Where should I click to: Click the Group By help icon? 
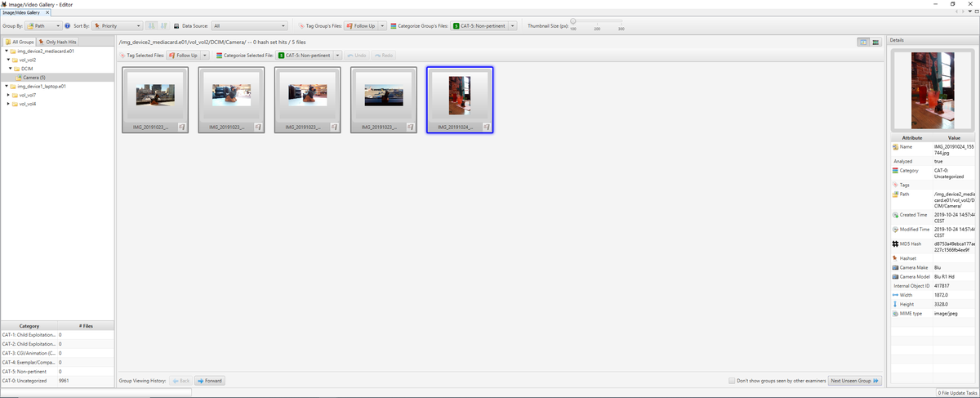pos(67,26)
